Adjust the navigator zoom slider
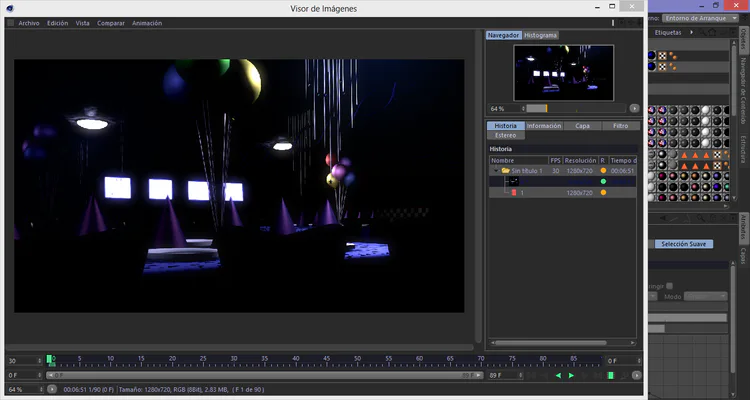750x400 pixels. pyautogui.click(x=576, y=109)
